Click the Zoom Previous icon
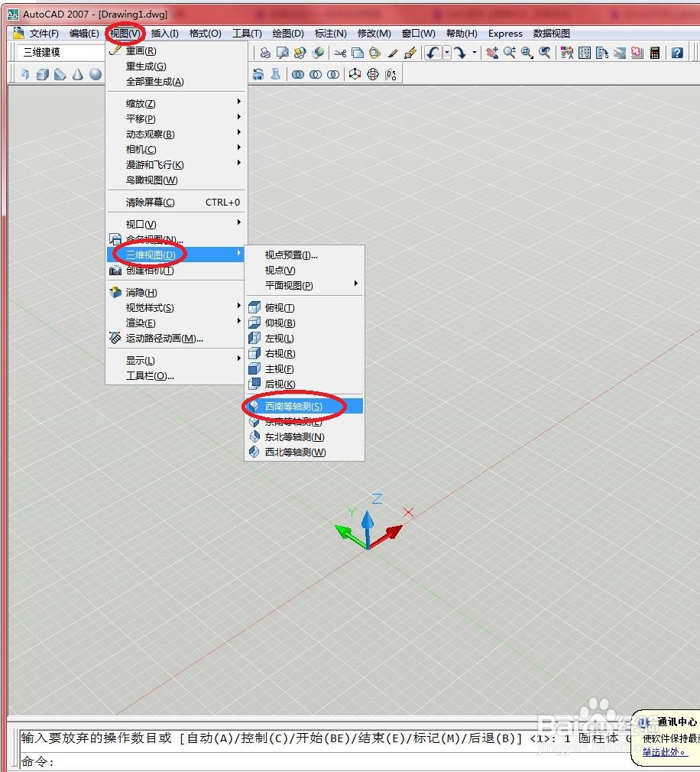 [x=544, y=53]
